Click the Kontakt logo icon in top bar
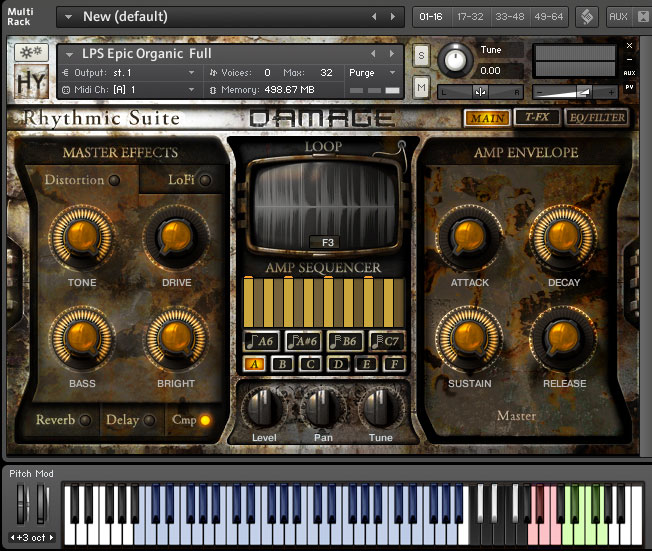 587,17
